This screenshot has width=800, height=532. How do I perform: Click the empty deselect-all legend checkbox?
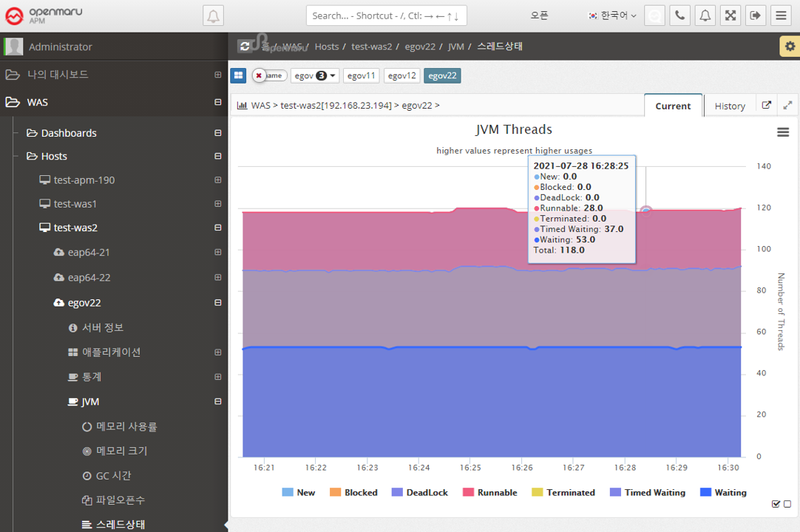[x=787, y=504]
